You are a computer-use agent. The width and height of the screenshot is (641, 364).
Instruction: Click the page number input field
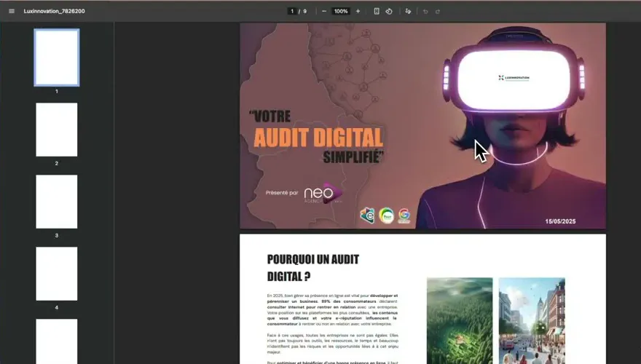click(x=292, y=11)
